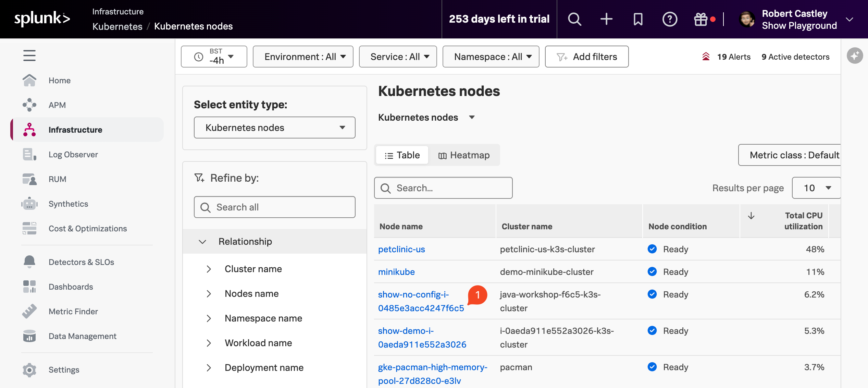Open the Metric class : Default dropdown
The width and height of the screenshot is (868, 388).
(790, 155)
